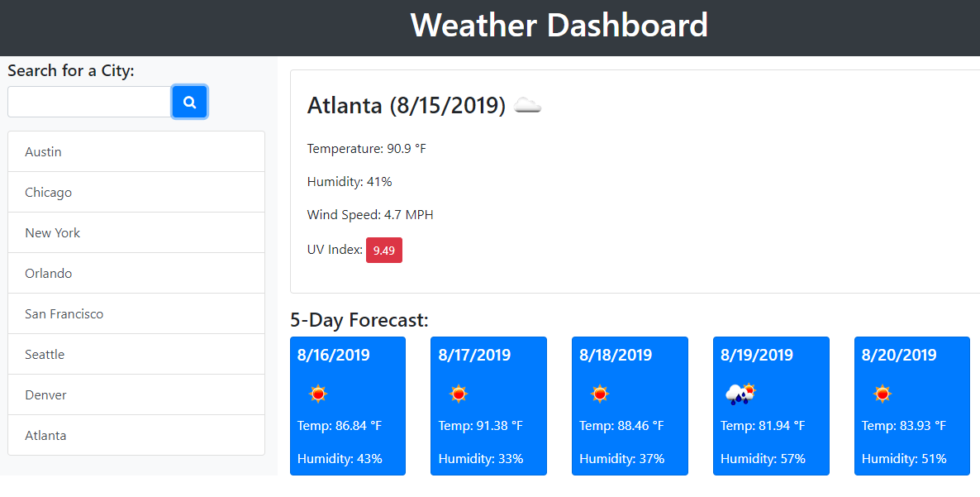
Task: Click the sun icon for 8/16/2019
Action: click(x=318, y=394)
